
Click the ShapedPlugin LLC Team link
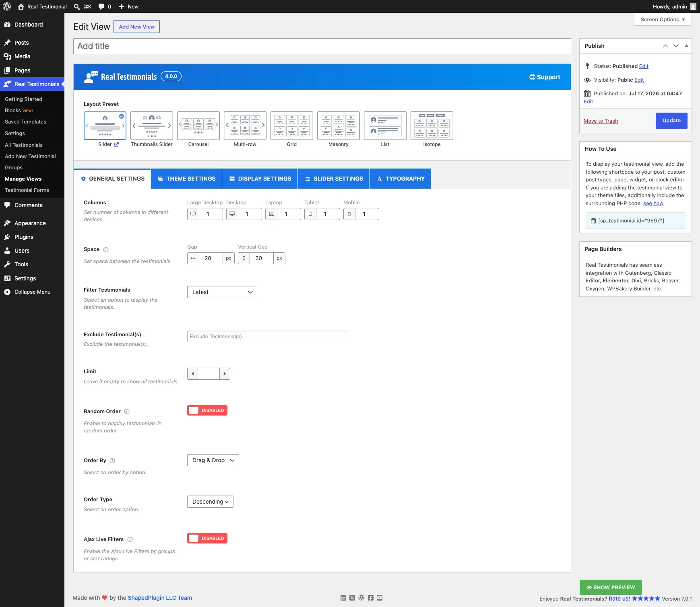(160, 598)
